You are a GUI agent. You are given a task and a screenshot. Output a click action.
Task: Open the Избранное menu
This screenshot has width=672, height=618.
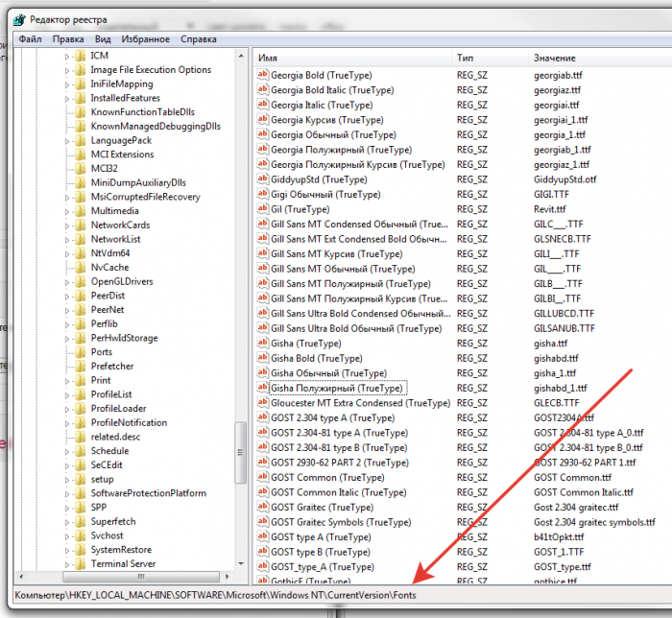(145, 39)
